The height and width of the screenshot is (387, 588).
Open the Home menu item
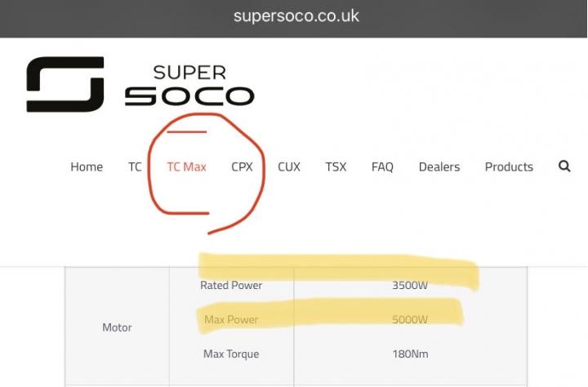[x=87, y=167]
